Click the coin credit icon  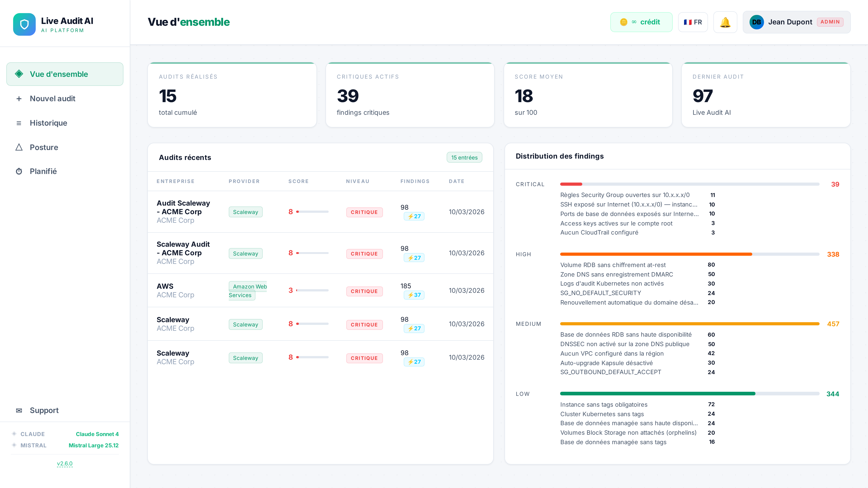click(x=624, y=22)
